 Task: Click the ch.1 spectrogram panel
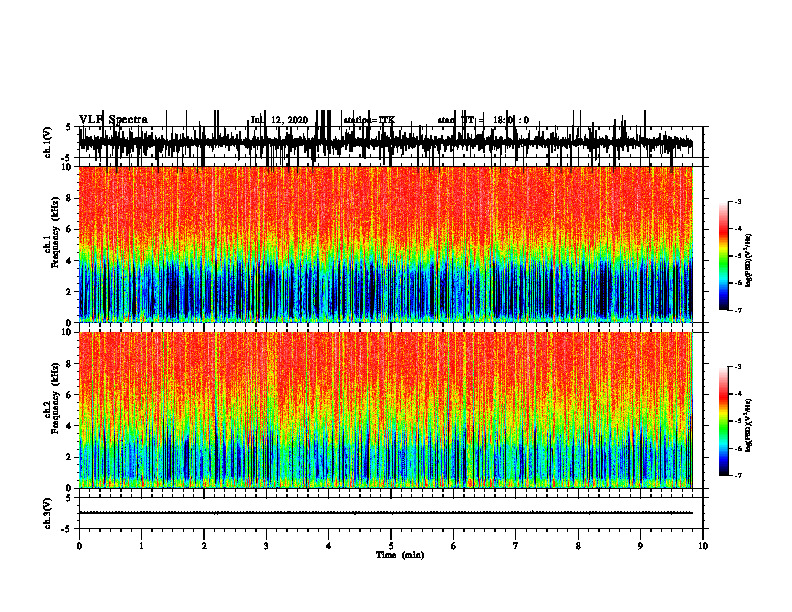385,244
